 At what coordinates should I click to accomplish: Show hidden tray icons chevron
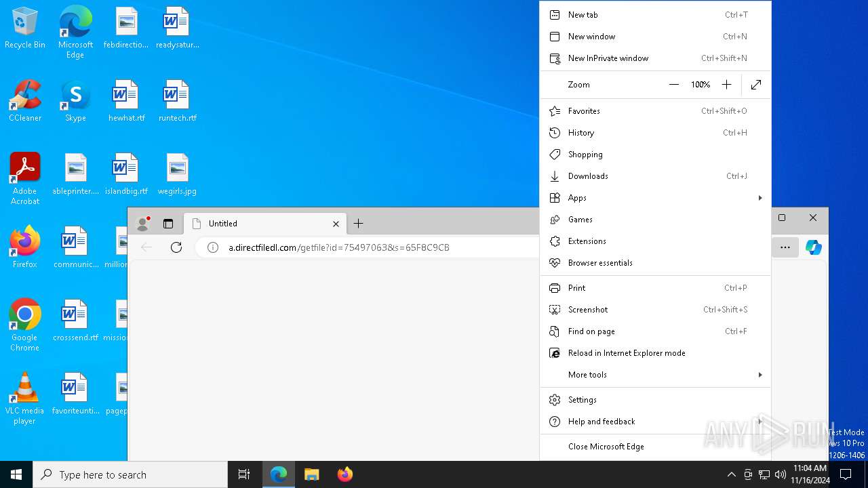731,474
